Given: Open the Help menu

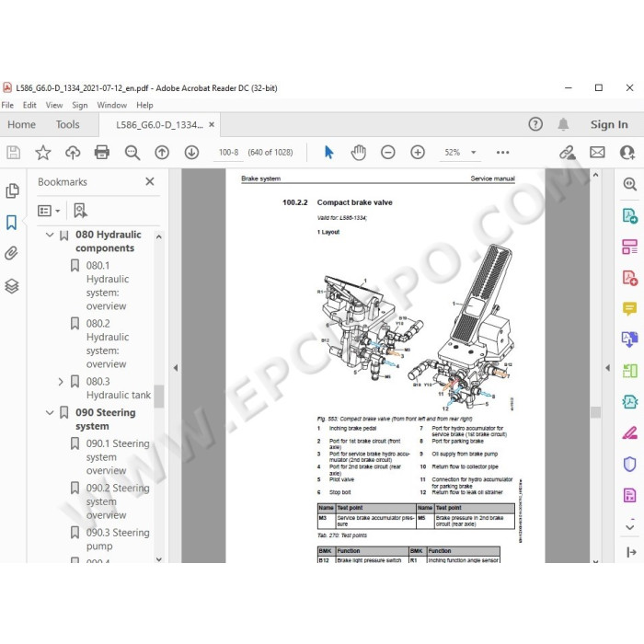Looking at the screenshot, I should (144, 105).
